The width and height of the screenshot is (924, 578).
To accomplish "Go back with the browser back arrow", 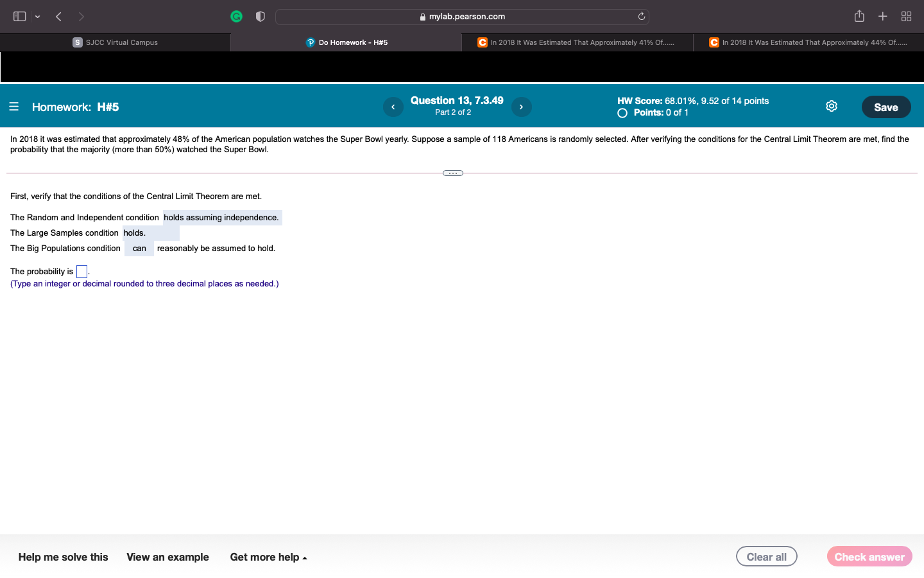I will (x=58, y=17).
